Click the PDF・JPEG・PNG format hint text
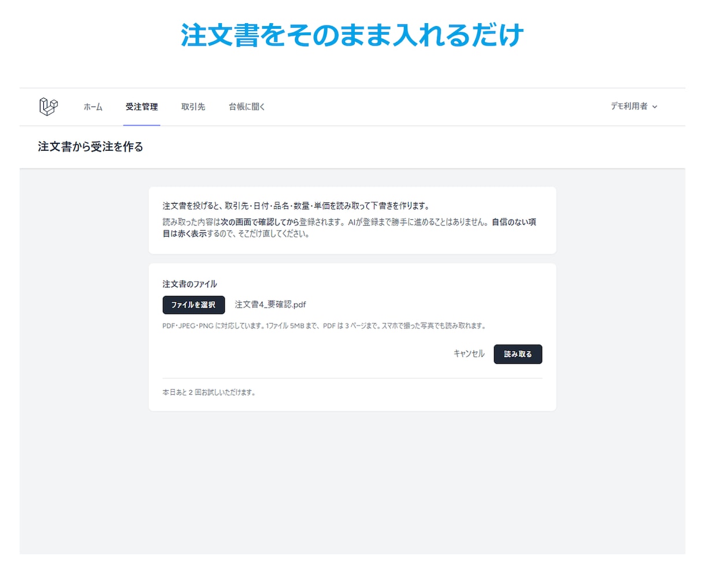This screenshot has height=588, width=705. 324,326
